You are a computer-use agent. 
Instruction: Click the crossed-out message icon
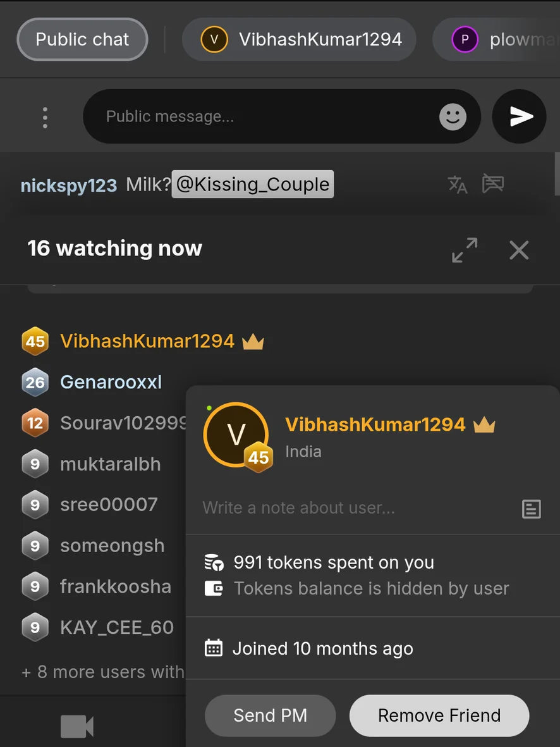click(x=493, y=184)
